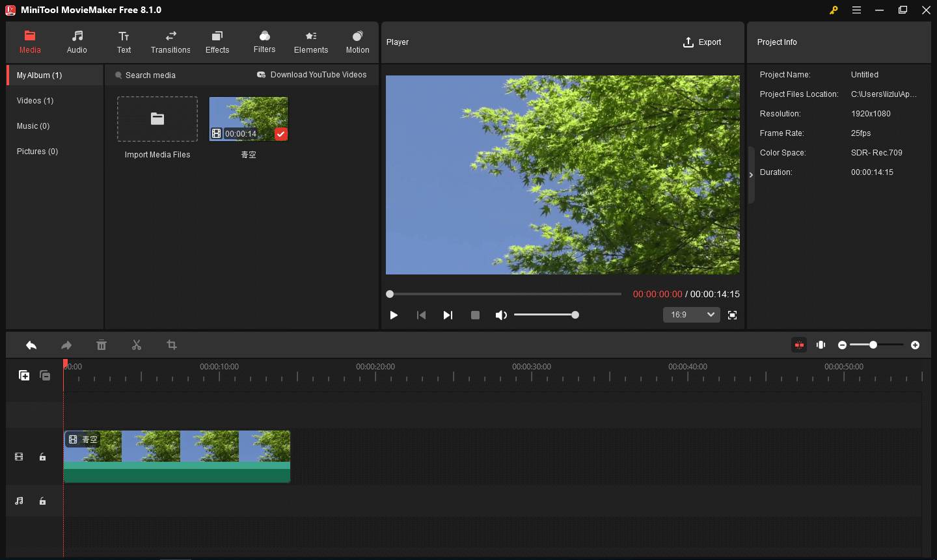This screenshot has height=560, width=937.
Task: Undo the last action
Action: point(31,345)
